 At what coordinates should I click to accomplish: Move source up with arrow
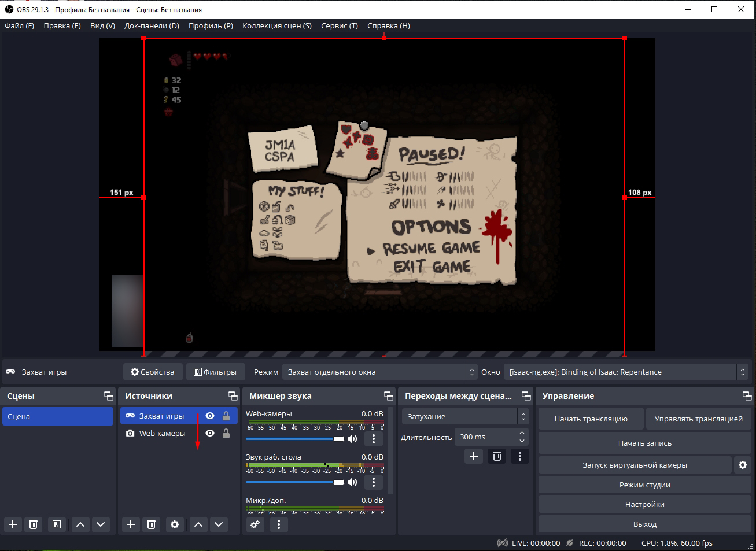pos(198,524)
